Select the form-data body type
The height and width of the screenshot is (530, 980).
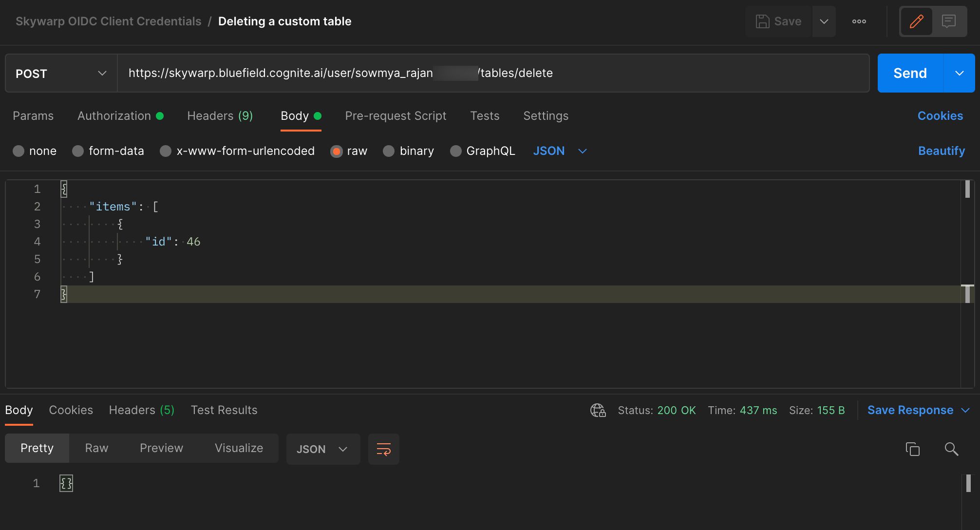[x=108, y=151]
